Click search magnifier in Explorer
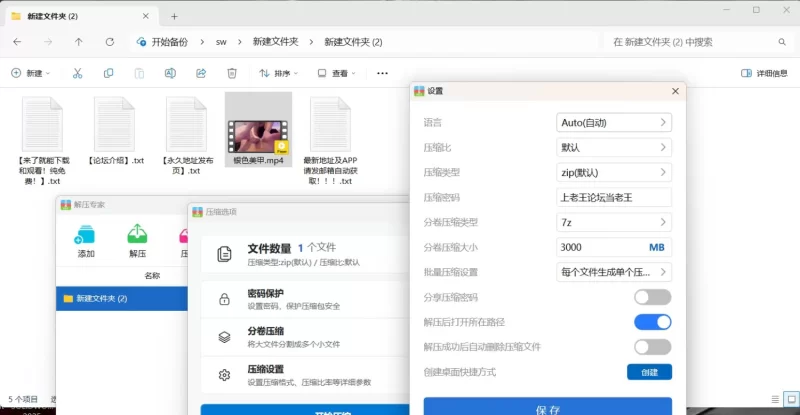Image resolution: width=800 pixels, height=415 pixels. tap(782, 42)
